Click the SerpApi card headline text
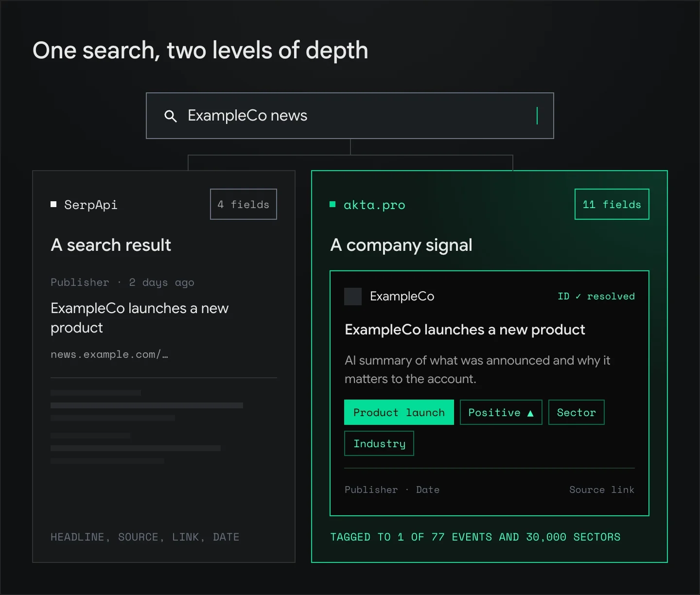 pos(140,318)
